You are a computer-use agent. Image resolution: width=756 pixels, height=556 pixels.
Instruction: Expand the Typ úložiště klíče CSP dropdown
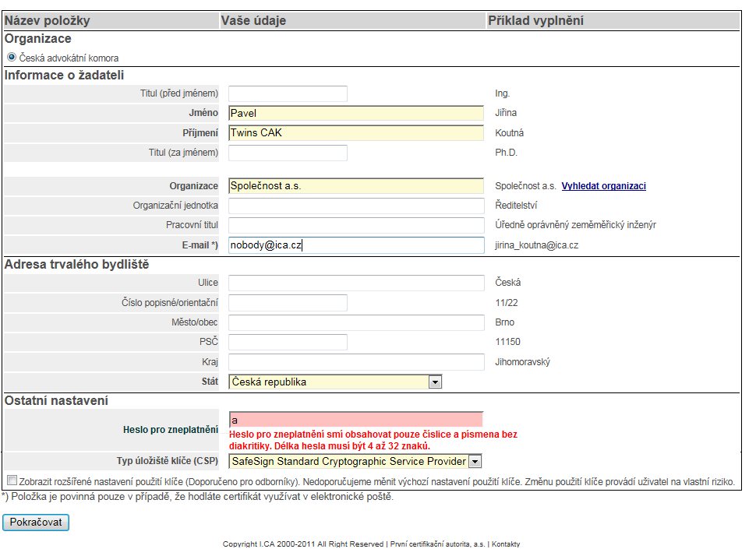[x=355, y=462]
